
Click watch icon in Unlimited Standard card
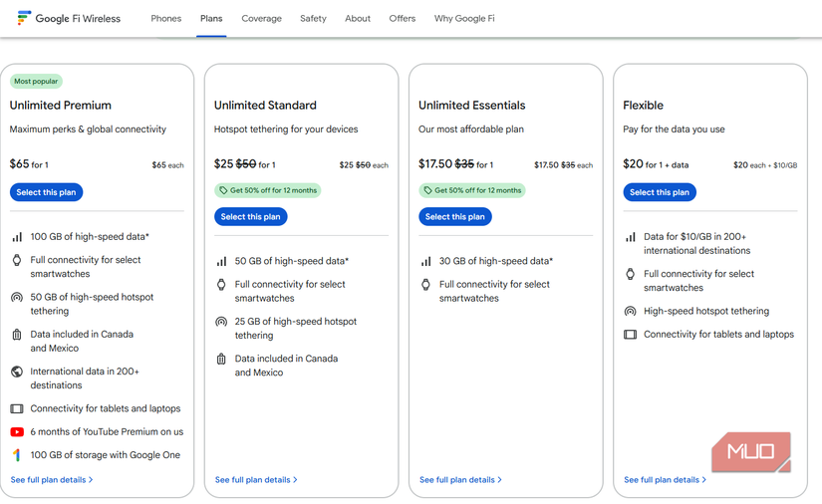[x=221, y=285]
